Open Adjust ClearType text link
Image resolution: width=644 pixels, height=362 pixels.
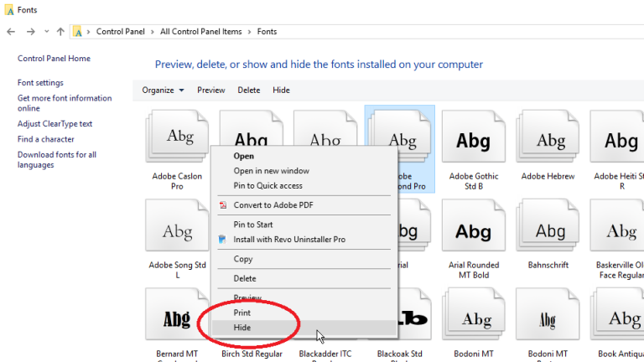click(x=55, y=123)
